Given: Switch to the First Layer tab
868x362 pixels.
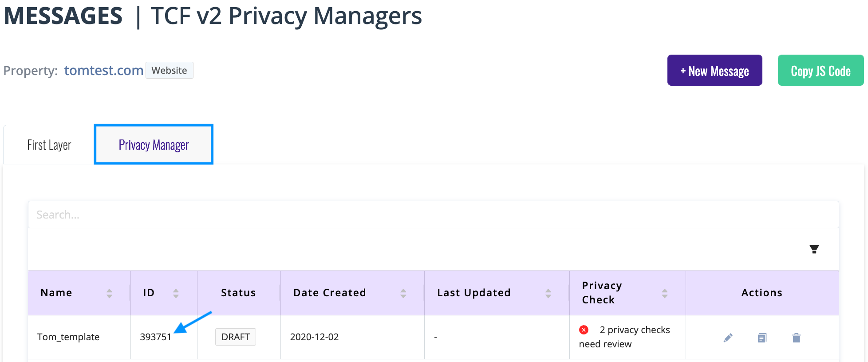Looking at the screenshot, I should (x=49, y=144).
